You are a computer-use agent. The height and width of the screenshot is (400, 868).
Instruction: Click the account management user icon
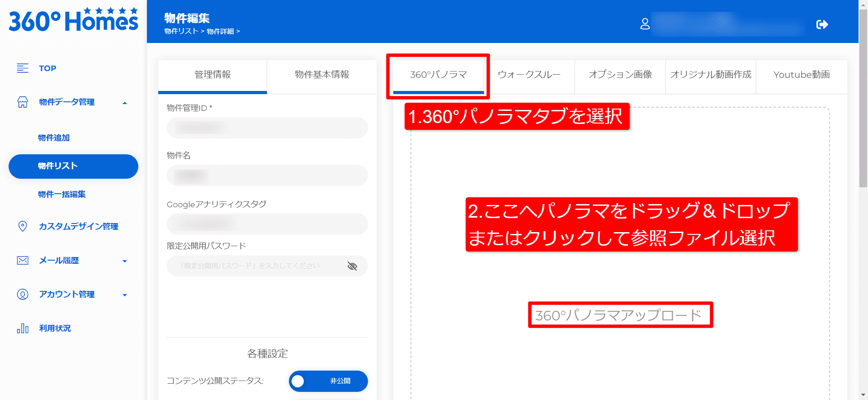coord(23,295)
